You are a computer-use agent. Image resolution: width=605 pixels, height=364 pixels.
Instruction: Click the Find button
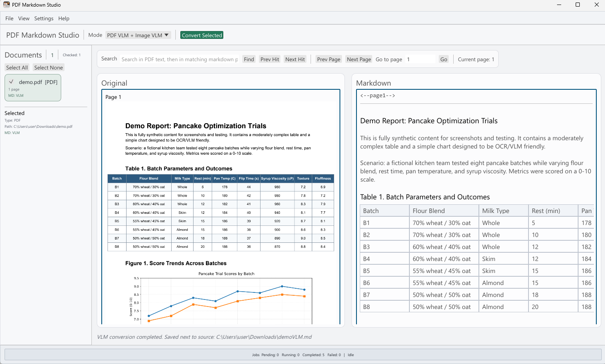tap(249, 59)
